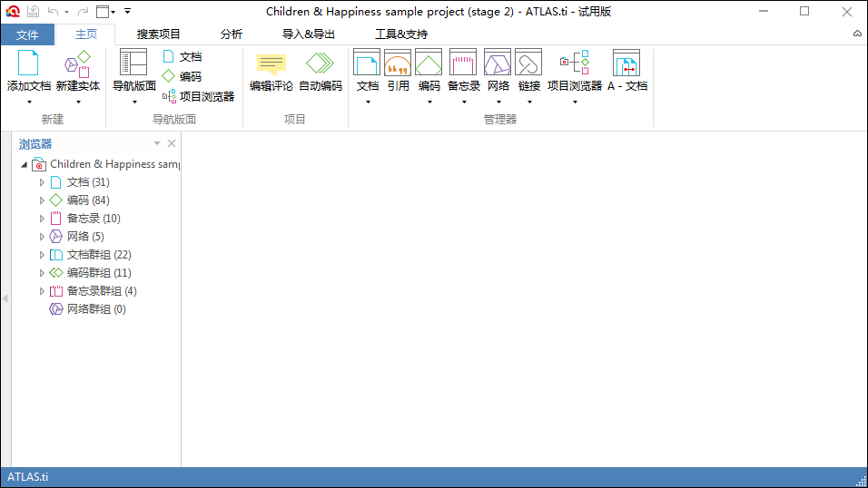Image resolution: width=868 pixels, height=488 pixels.
Task: Open the Code Manager (编码) icon
Action: pyautogui.click(x=429, y=62)
